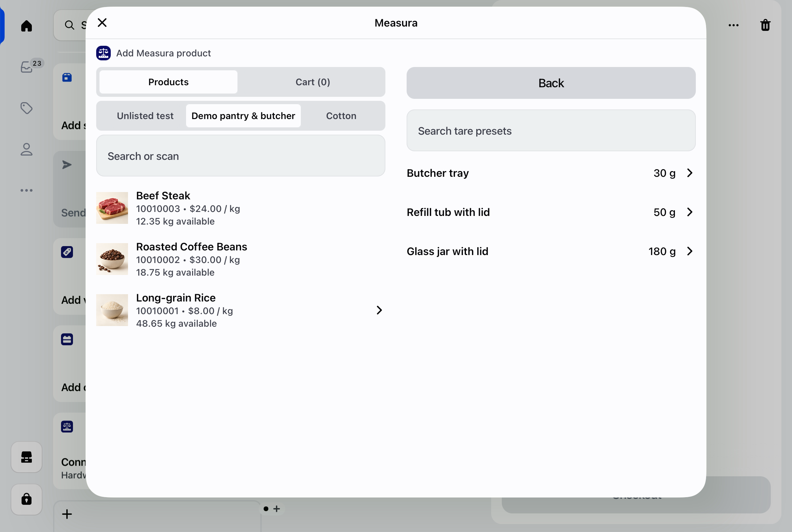The height and width of the screenshot is (532, 792).
Task: Select the Cotton collection tab
Action: click(341, 116)
